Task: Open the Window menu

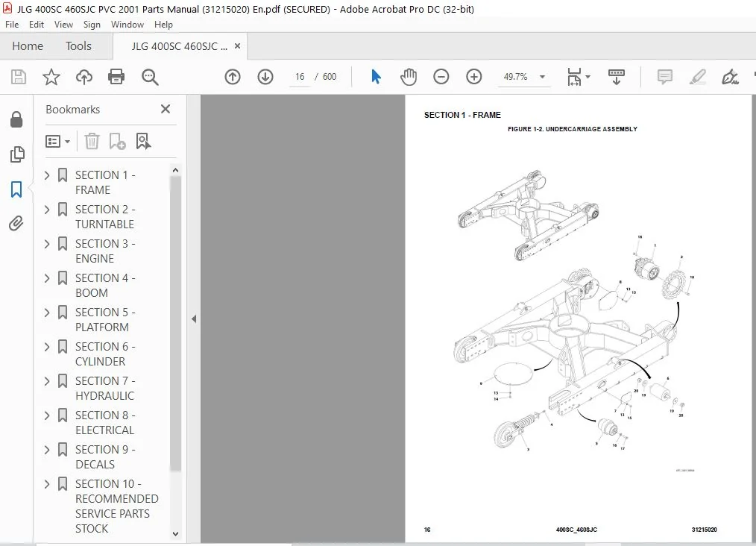Action: pos(127,25)
